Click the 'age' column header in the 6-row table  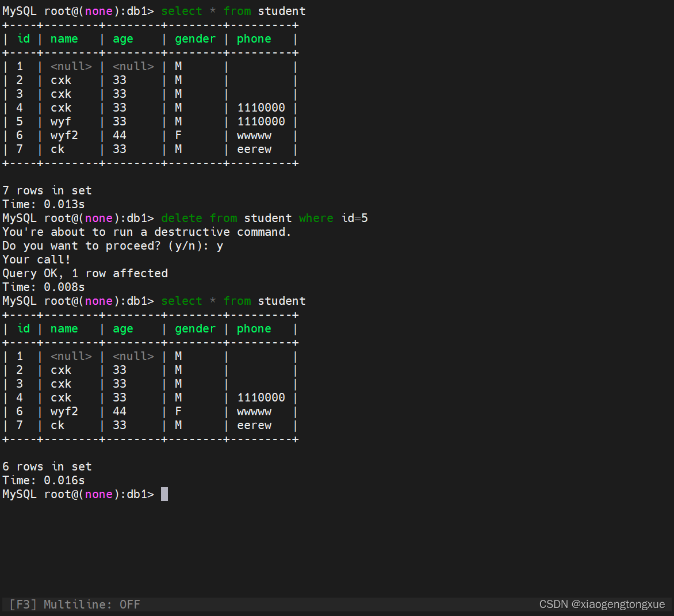pos(123,329)
